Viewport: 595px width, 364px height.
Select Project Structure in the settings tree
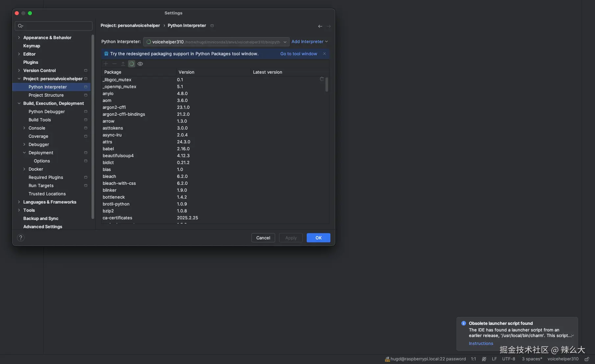point(46,95)
